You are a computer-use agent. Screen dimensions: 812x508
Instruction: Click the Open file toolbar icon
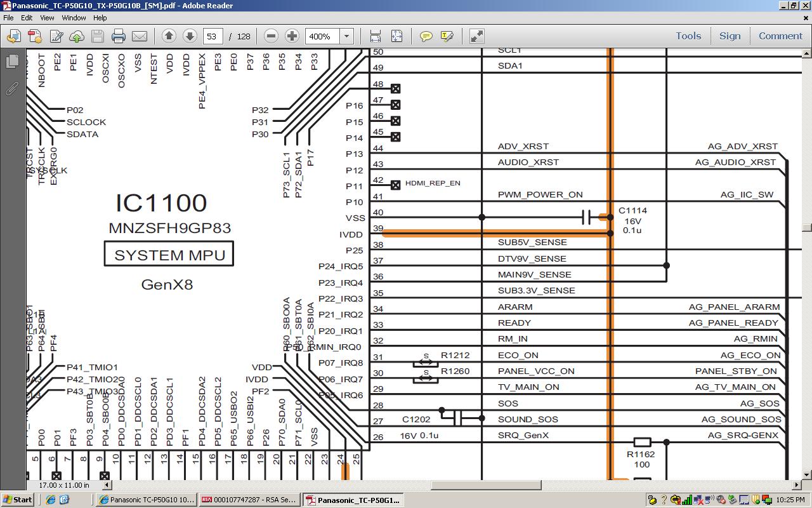pos(13,36)
